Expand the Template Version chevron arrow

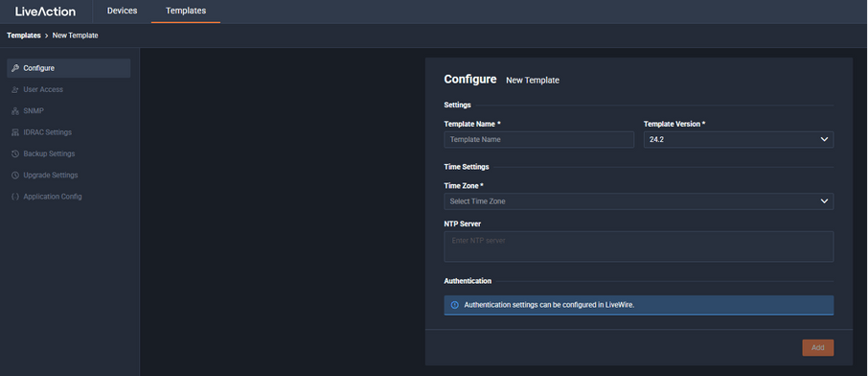(x=824, y=140)
